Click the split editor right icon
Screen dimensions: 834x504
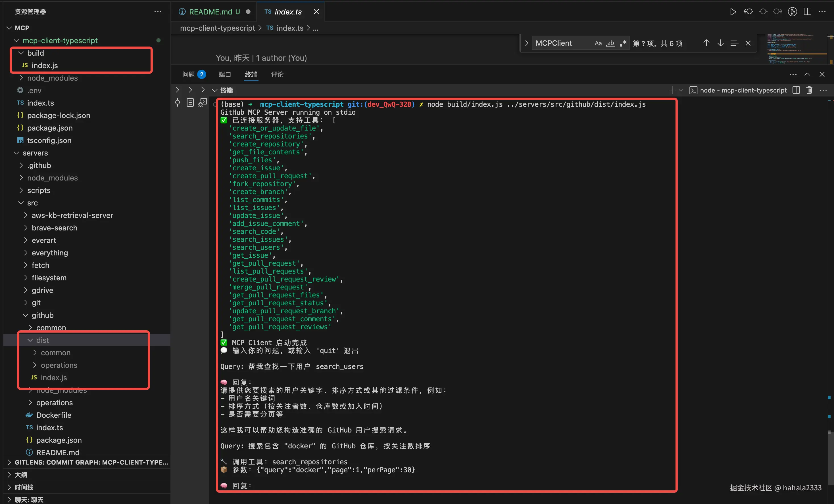point(807,12)
